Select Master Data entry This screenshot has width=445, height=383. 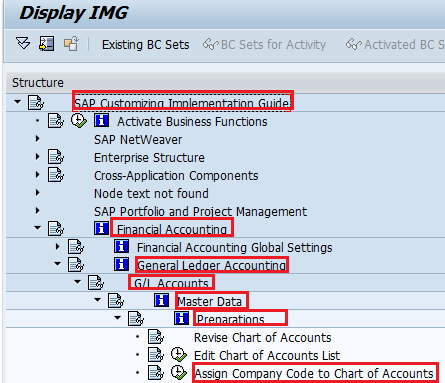click(x=210, y=302)
